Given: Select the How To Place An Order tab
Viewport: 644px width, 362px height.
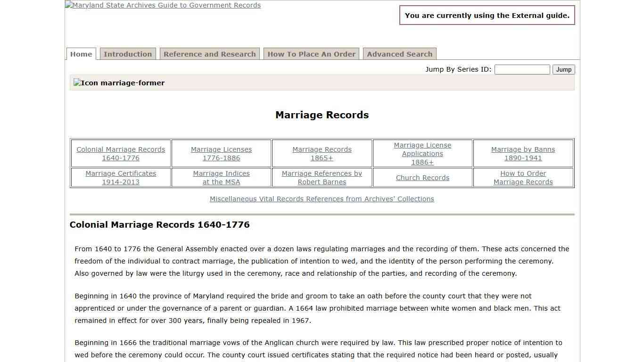Looking at the screenshot, I should click(311, 54).
